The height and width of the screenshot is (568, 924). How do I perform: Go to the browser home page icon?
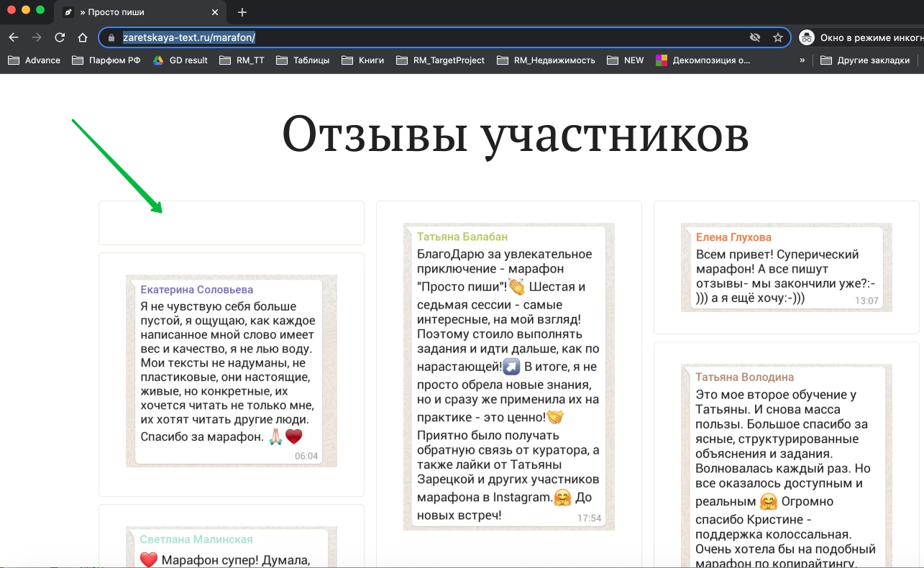[x=83, y=37]
